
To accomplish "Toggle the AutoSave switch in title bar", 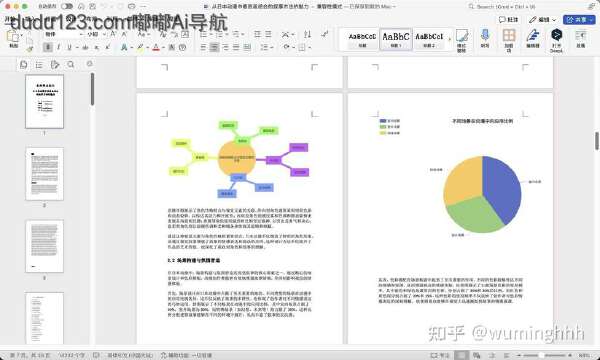I will [x=67, y=7].
